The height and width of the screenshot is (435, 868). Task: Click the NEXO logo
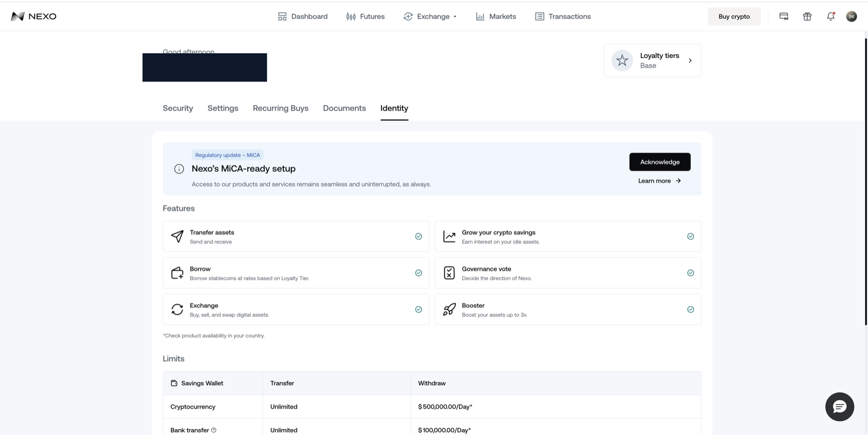point(34,16)
